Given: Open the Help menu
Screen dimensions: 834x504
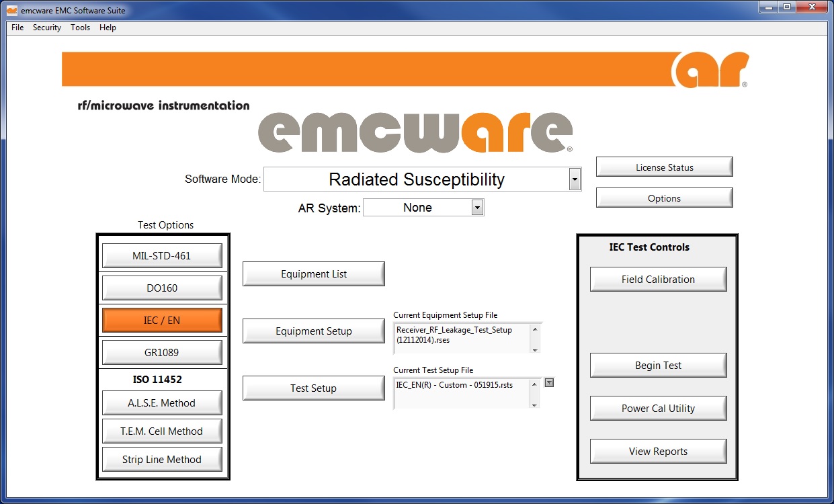Looking at the screenshot, I should coord(108,28).
